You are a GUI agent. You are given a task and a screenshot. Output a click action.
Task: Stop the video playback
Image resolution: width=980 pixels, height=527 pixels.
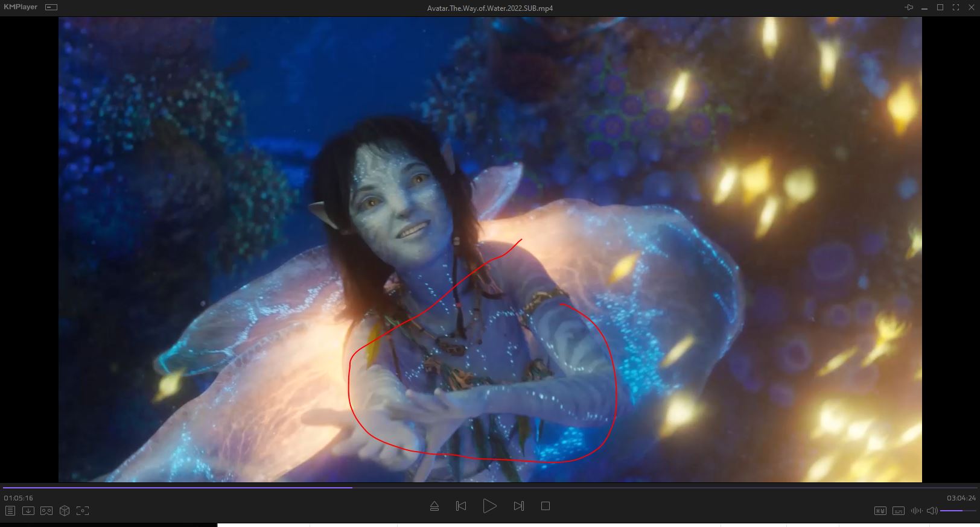(x=546, y=506)
